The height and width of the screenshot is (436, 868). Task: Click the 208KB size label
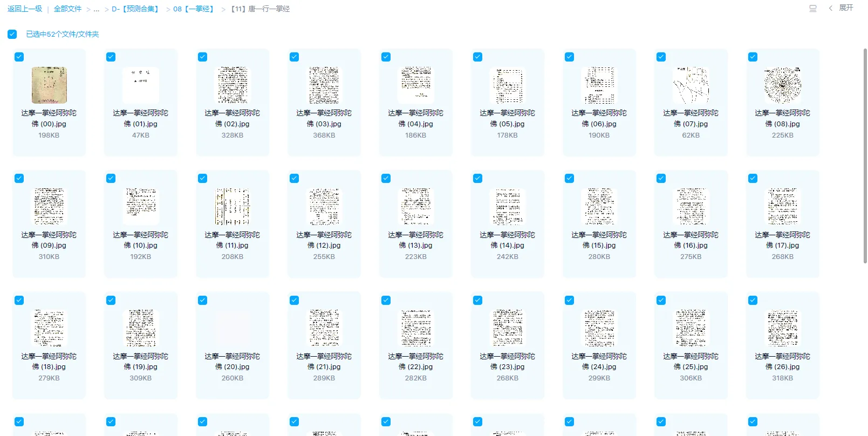pos(233,257)
